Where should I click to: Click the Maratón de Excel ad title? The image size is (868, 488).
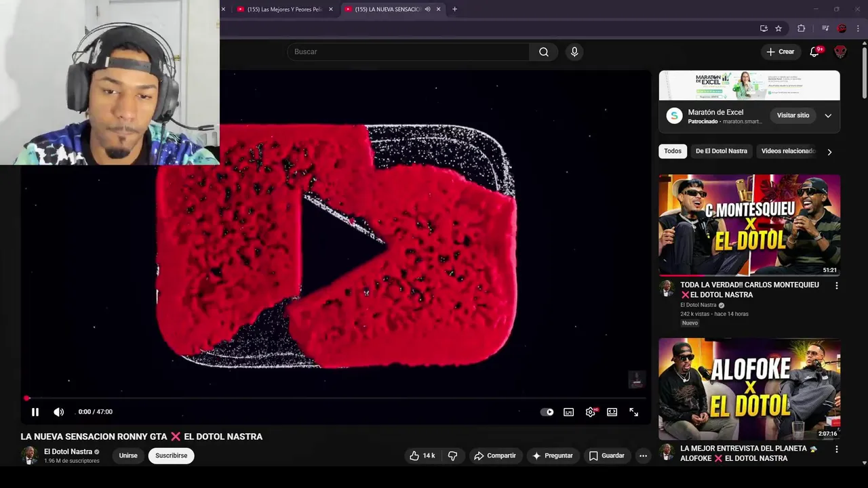(x=715, y=112)
